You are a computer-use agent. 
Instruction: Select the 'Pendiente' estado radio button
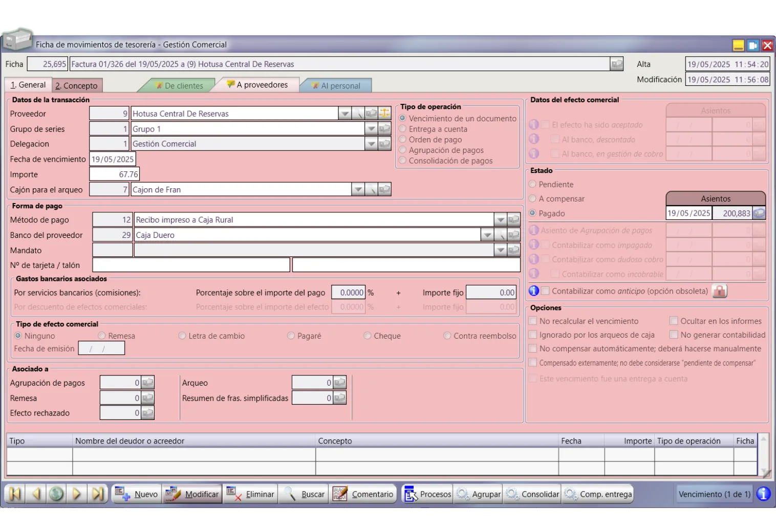coord(532,184)
